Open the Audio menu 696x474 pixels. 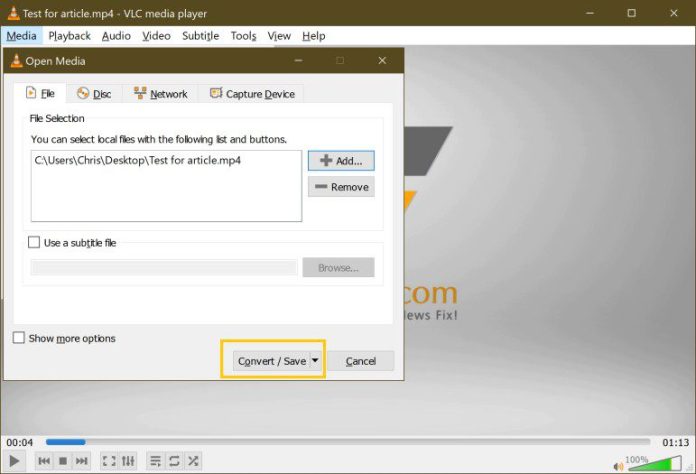(116, 36)
